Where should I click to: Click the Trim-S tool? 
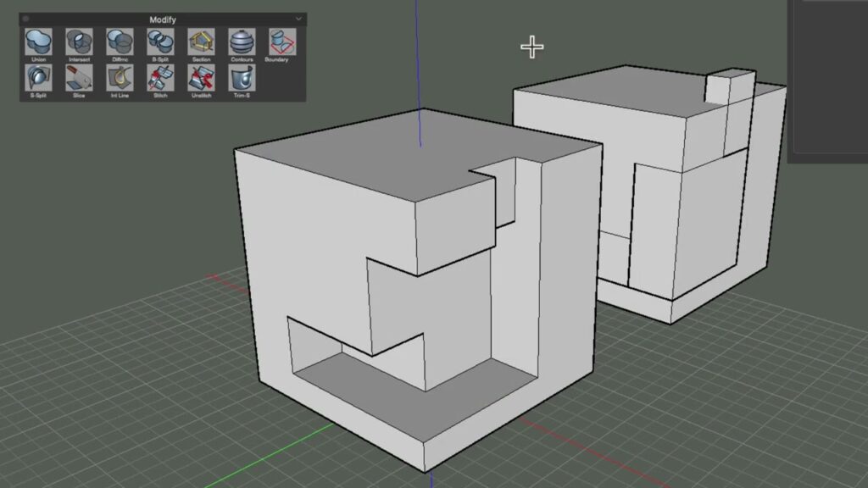[241, 78]
